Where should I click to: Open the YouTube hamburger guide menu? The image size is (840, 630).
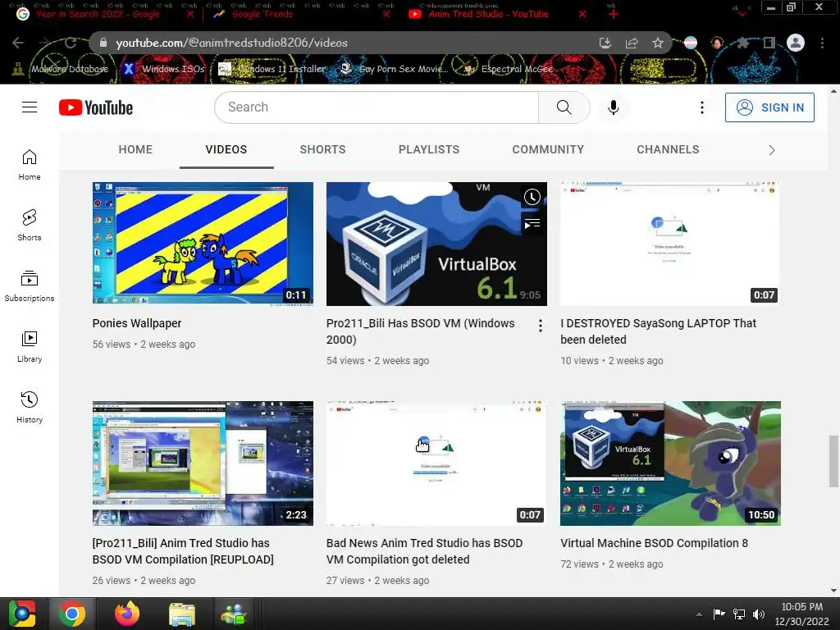[30, 107]
